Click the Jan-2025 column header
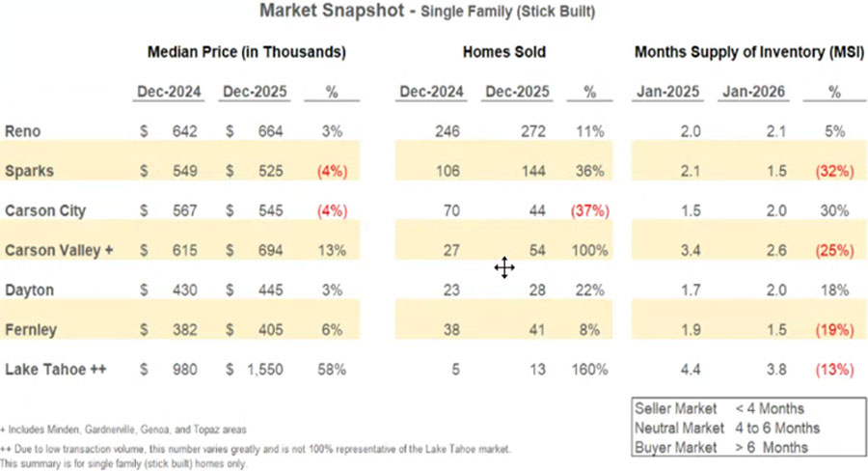The image size is (868, 471). pos(667,92)
